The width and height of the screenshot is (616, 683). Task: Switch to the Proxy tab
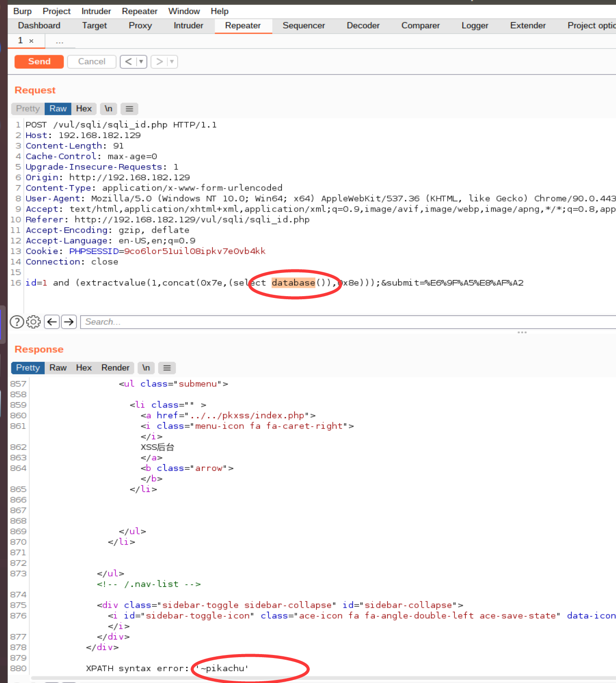pyautogui.click(x=140, y=25)
